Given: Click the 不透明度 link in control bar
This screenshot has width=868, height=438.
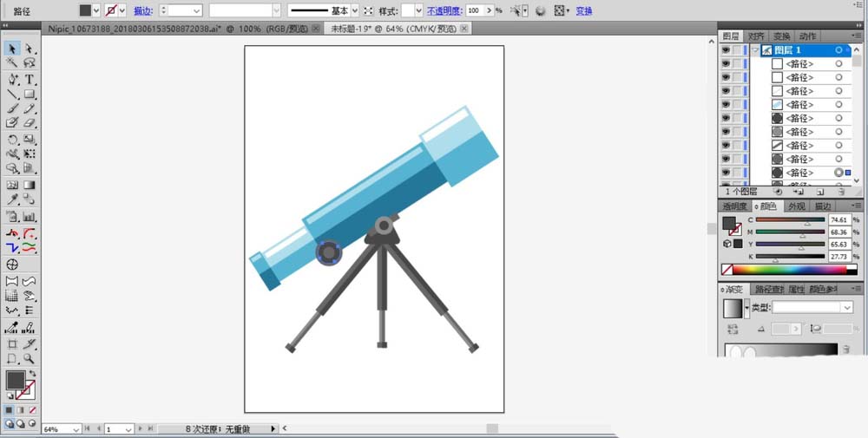Looking at the screenshot, I should click(444, 10).
